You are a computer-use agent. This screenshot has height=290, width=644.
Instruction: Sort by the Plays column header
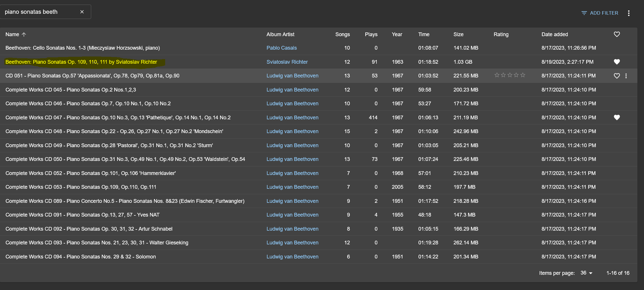tap(371, 34)
